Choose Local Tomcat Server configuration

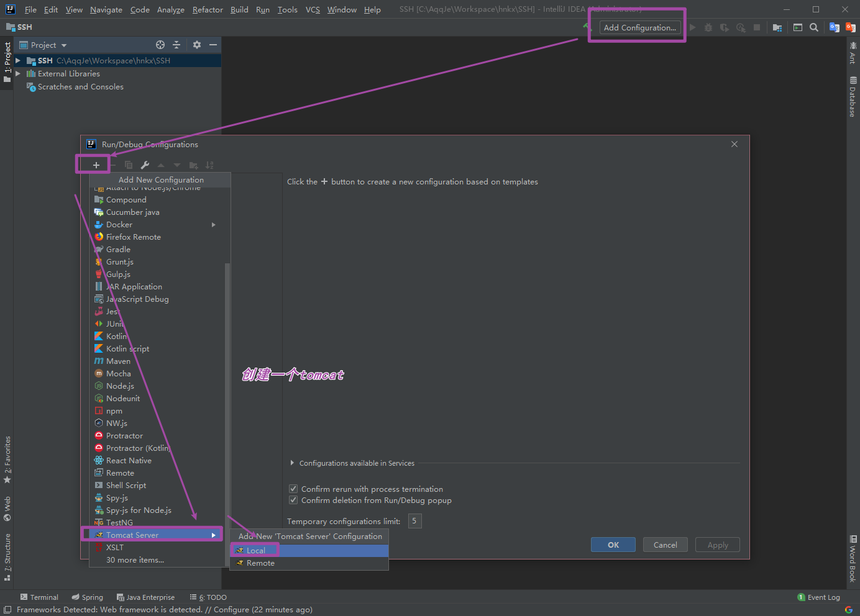click(x=309, y=551)
